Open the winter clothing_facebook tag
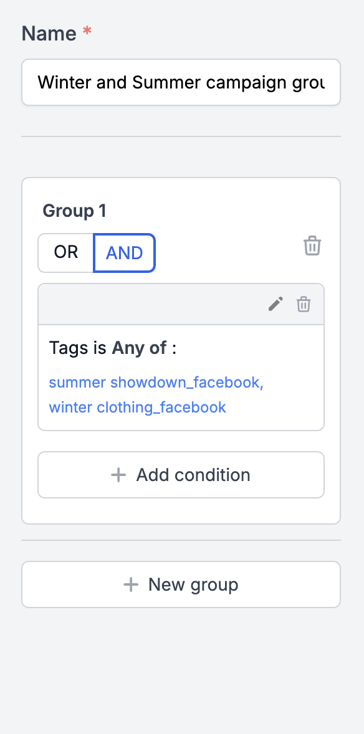 (138, 407)
